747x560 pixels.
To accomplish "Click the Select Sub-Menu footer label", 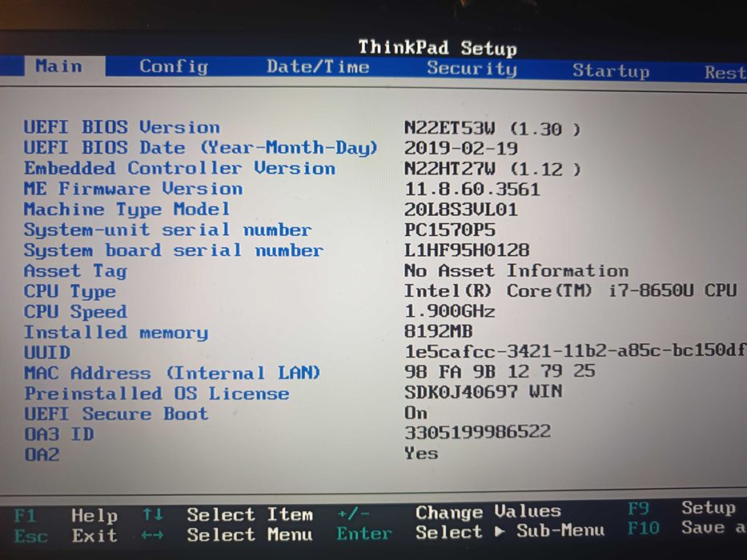I will (x=510, y=531).
